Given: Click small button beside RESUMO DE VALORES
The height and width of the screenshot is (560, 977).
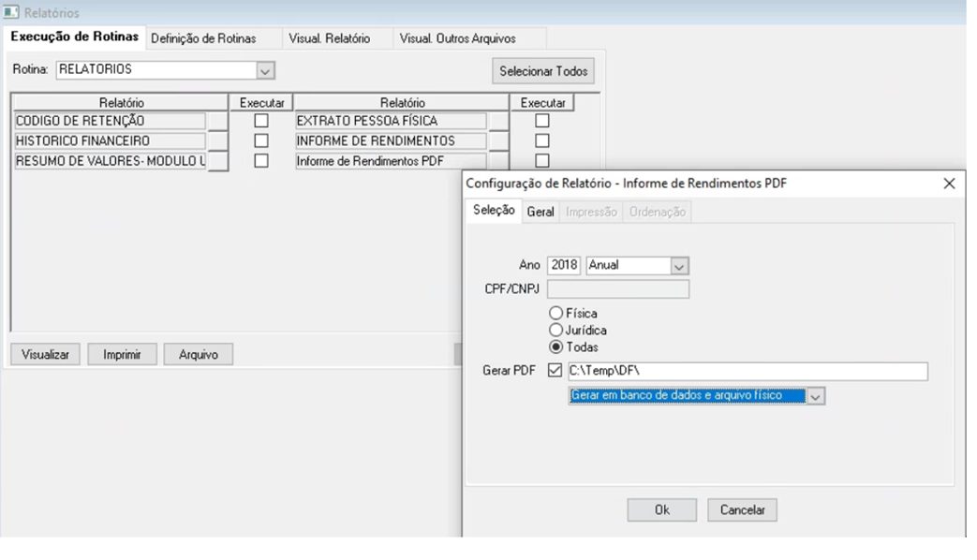Looking at the screenshot, I should coord(217,162).
